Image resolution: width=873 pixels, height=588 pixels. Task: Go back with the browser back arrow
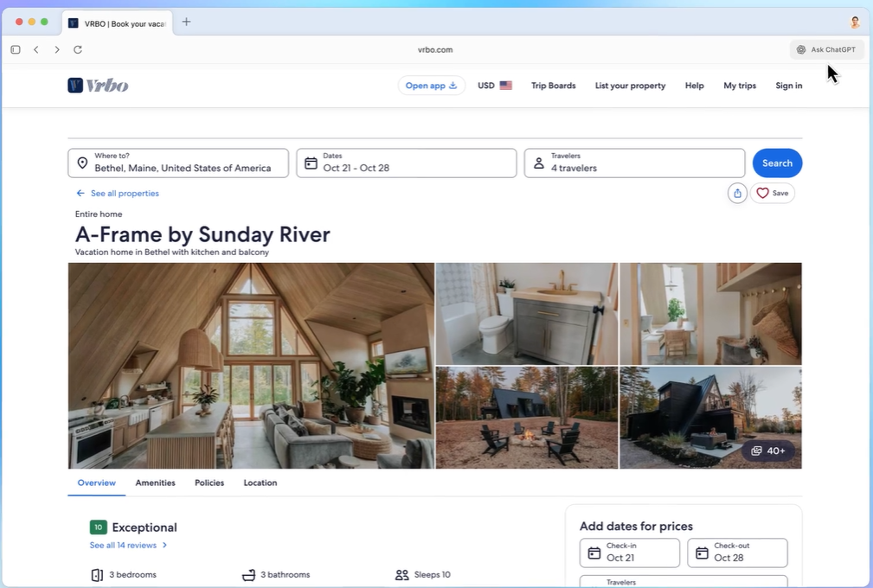pyautogui.click(x=36, y=49)
